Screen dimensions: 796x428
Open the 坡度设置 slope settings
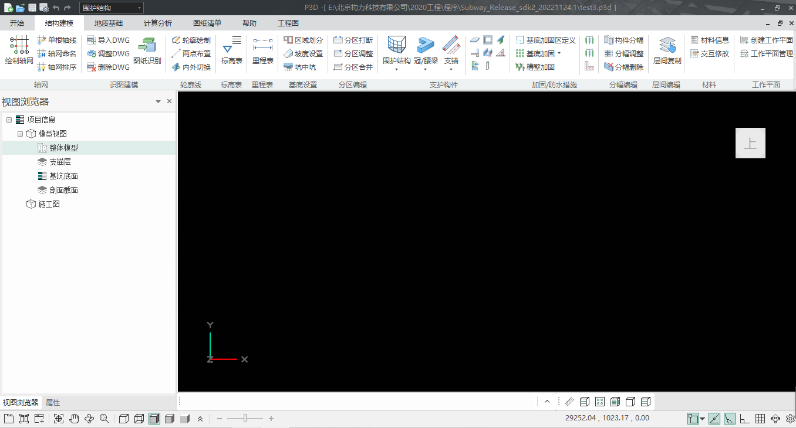tap(303, 53)
